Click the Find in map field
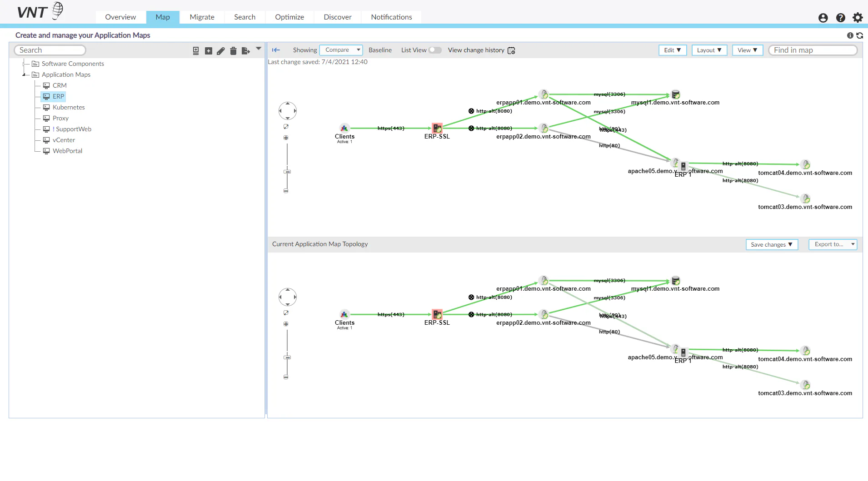 (813, 50)
